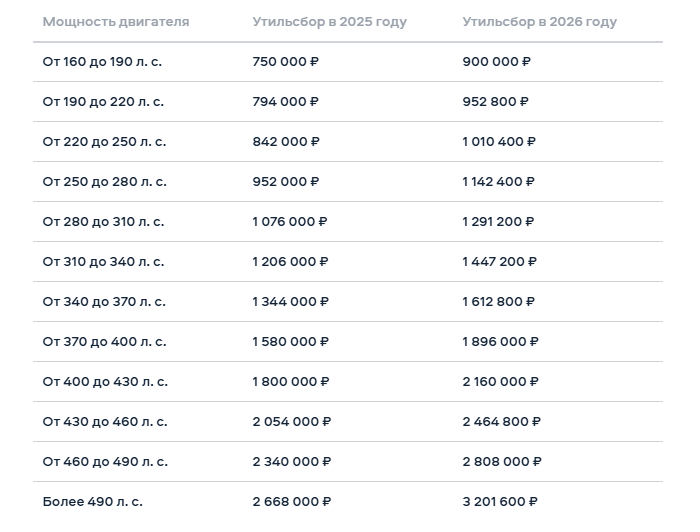The image size is (700, 532).
Task: Select the 2 340 000 ₽ cell
Action: point(292,462)
